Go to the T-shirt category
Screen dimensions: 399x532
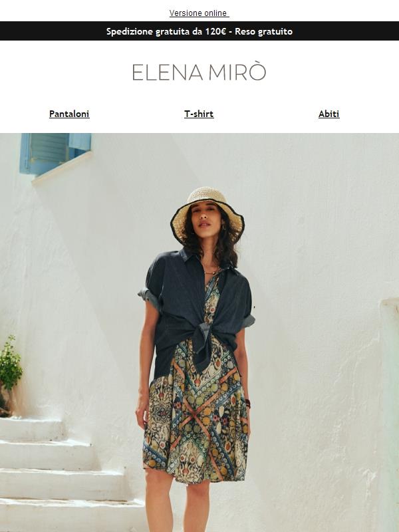click(199, 114)
